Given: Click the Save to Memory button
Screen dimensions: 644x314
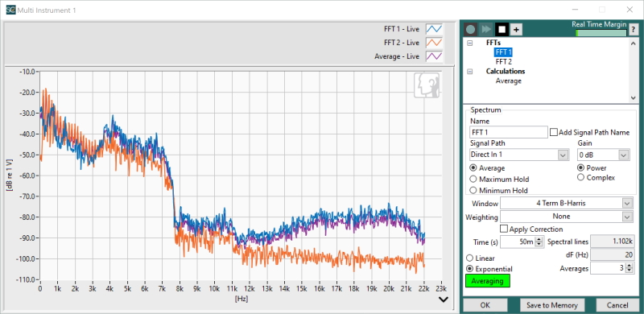Looking at the screenshot, I should 551,305.
